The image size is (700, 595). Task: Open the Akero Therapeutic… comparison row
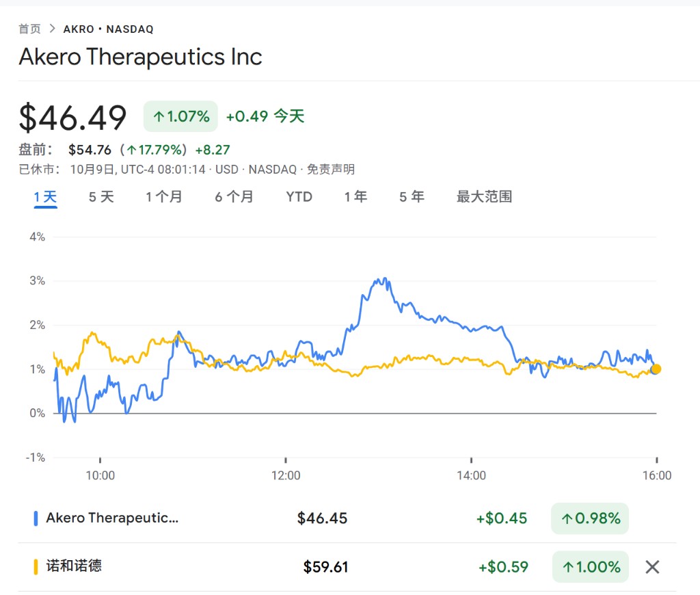point(112,518)
